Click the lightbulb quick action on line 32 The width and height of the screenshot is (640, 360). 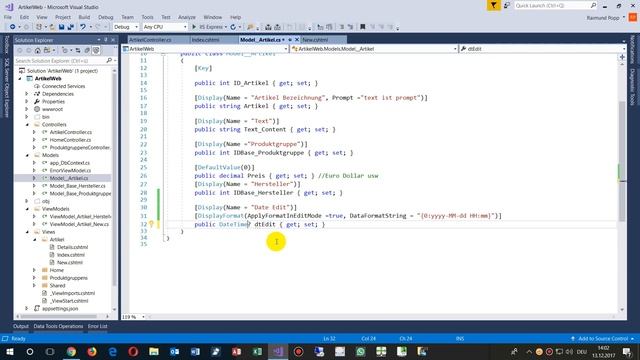(x=151, y=224)
